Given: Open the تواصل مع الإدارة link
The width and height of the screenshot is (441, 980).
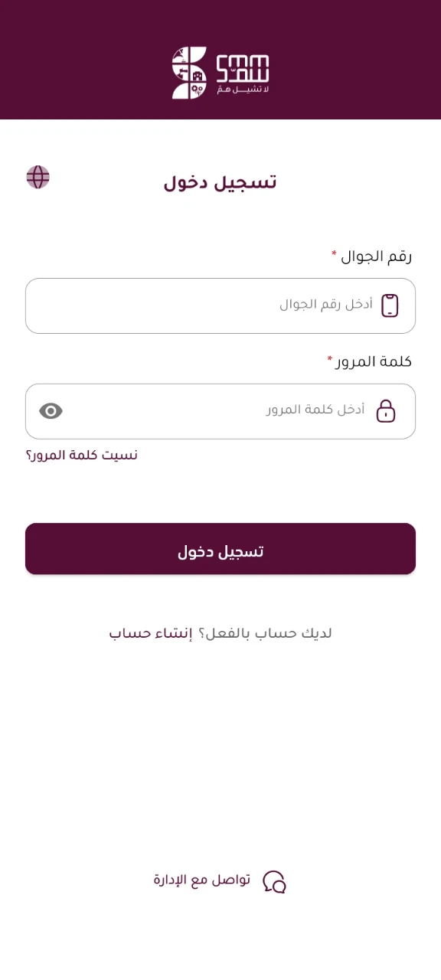Looking at the screenshot, I should coord(202,880).
